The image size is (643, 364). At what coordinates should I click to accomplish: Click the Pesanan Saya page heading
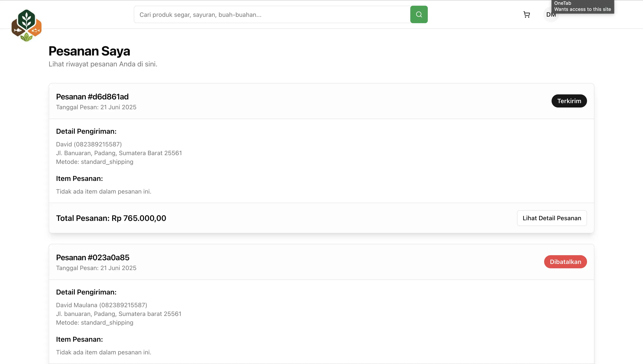pyautogui.click(x=89, y=51)
